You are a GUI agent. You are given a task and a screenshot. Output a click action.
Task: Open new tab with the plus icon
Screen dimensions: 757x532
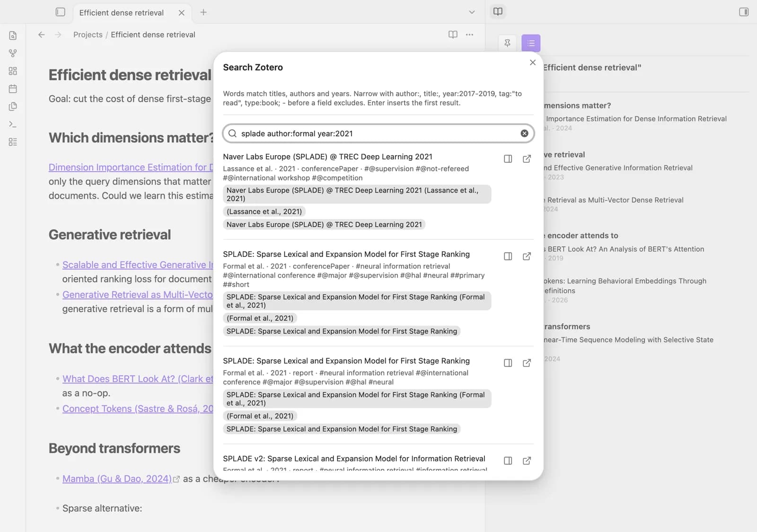tap(203, 12)
